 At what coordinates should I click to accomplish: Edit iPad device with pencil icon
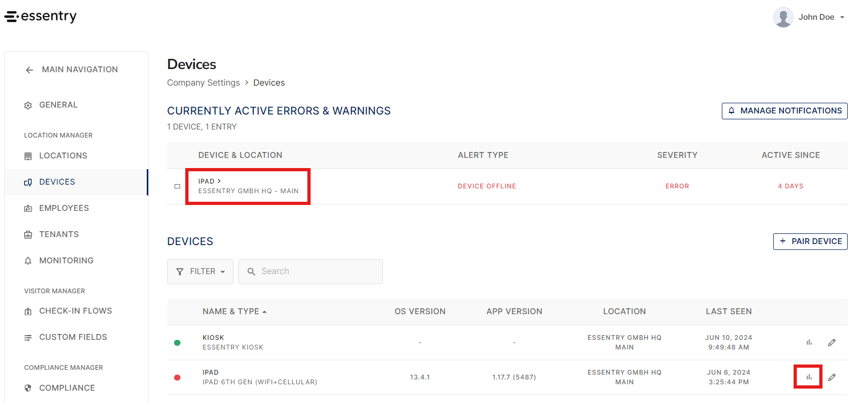[x=832, y=377]
